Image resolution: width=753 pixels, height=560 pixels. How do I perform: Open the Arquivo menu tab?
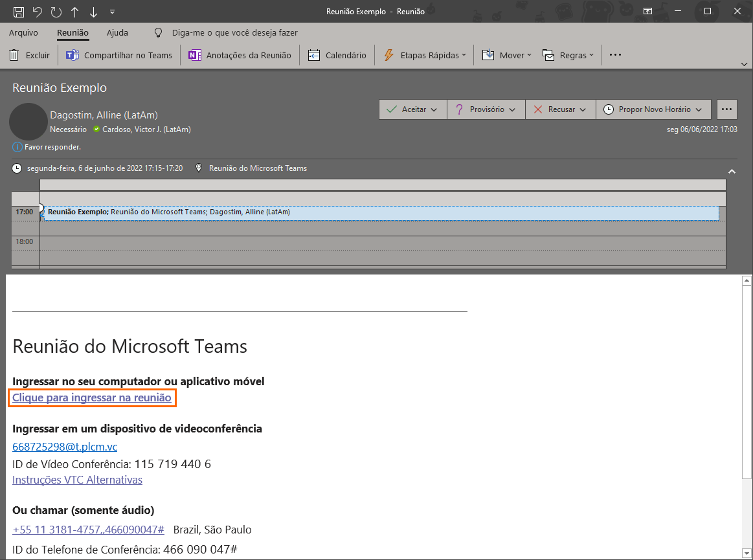(x=23, y=32)
